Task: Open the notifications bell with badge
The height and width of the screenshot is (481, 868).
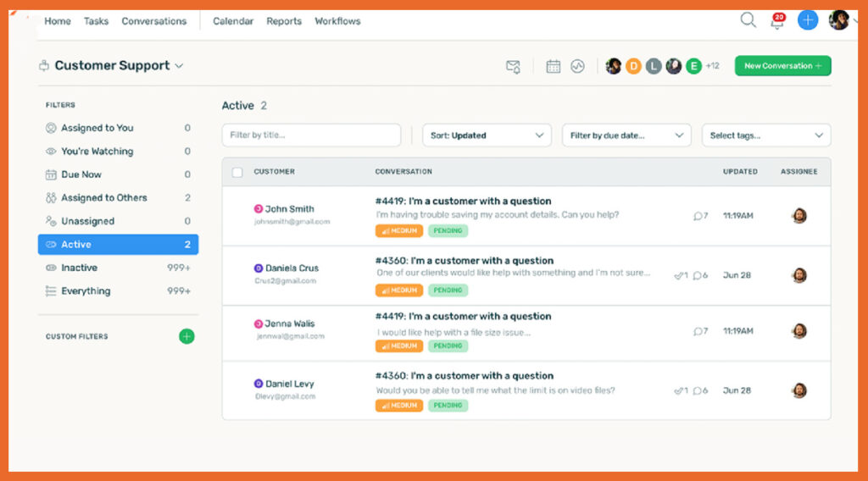Action: 776,21
